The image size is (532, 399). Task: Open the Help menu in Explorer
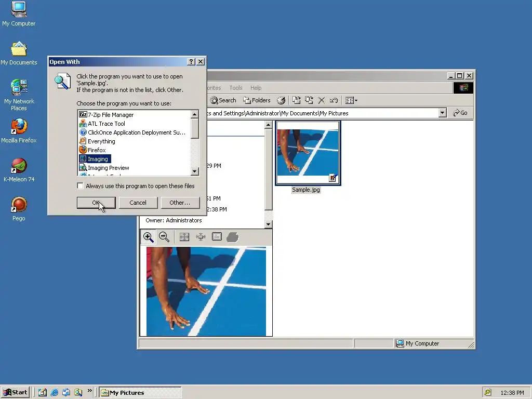[x=256, y=88]
